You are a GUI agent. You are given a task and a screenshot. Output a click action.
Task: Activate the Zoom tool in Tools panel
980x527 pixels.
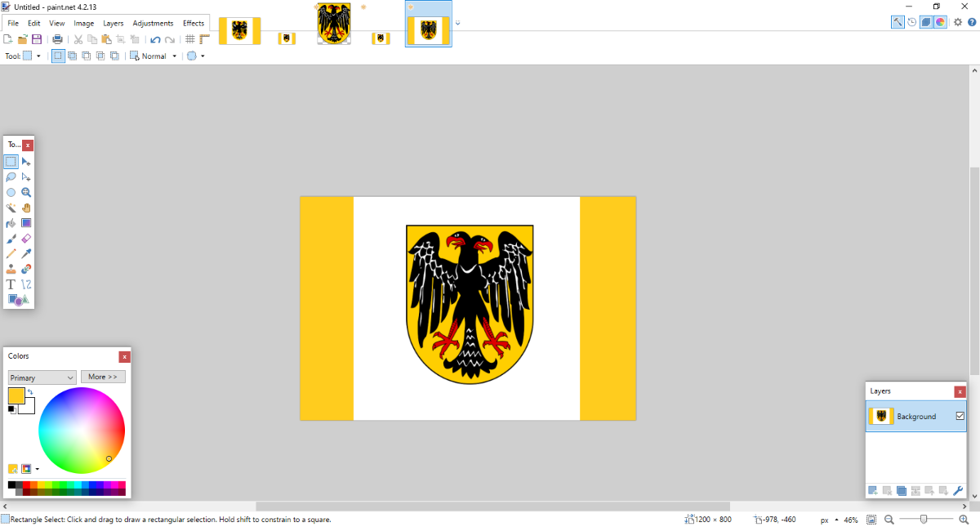pos(26,192)
